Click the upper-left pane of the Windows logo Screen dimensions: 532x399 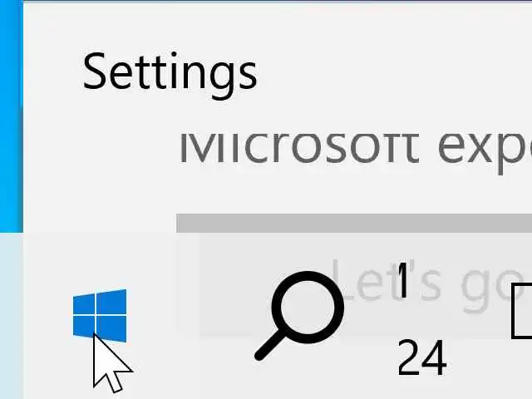pyautogui.click(x=84, y=304)
